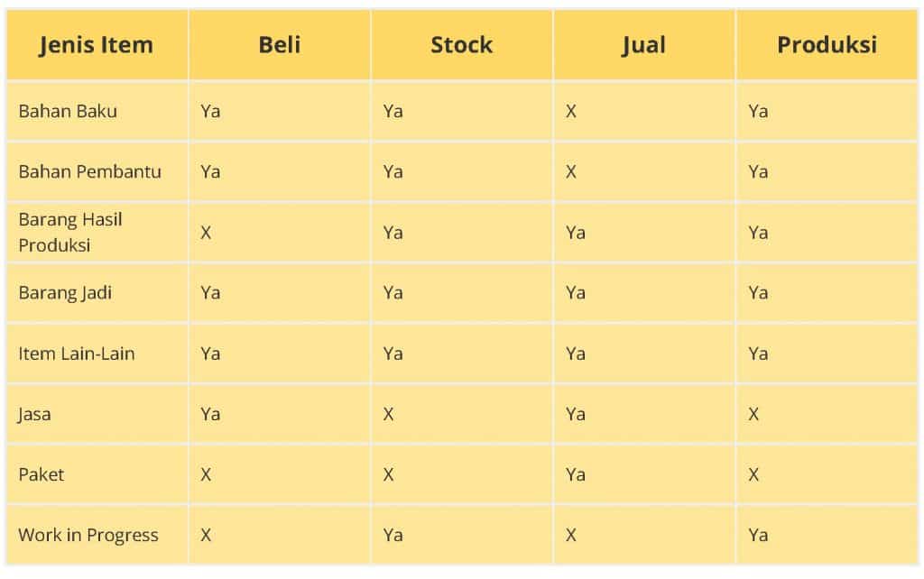Select the Bahan Baku row label
The image size is (924, 579).
(x=68, y=111)
